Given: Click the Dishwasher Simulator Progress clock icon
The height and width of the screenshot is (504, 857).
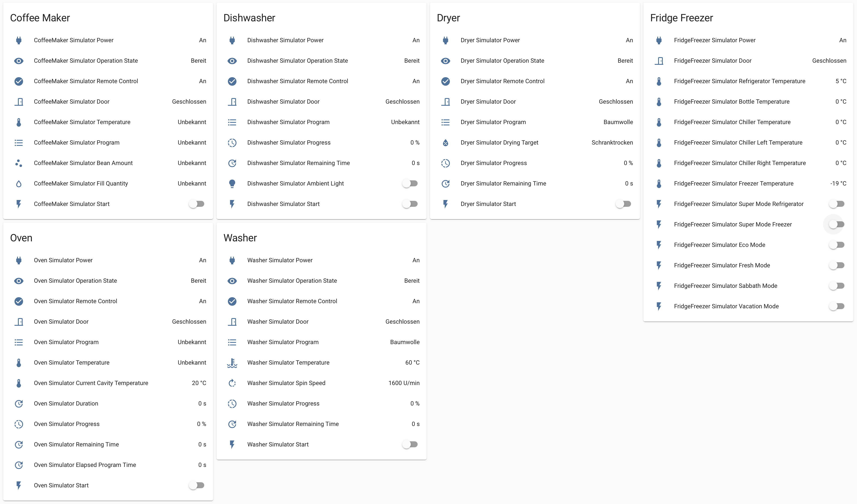Looking at the screenshot, I should pyautogui.click(x=232, y=143).
